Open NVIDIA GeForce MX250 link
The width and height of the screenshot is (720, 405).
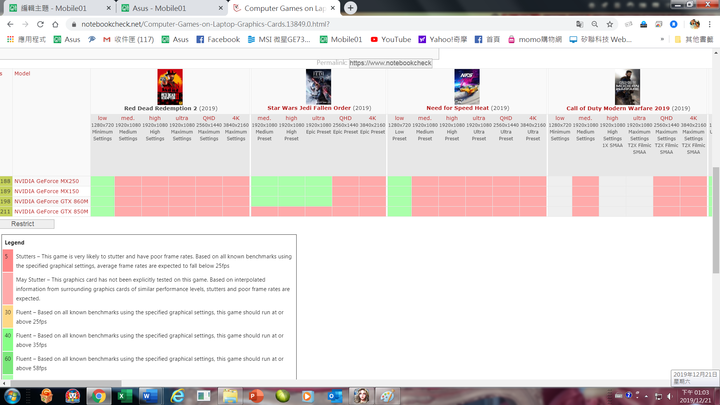click(46, 181)
